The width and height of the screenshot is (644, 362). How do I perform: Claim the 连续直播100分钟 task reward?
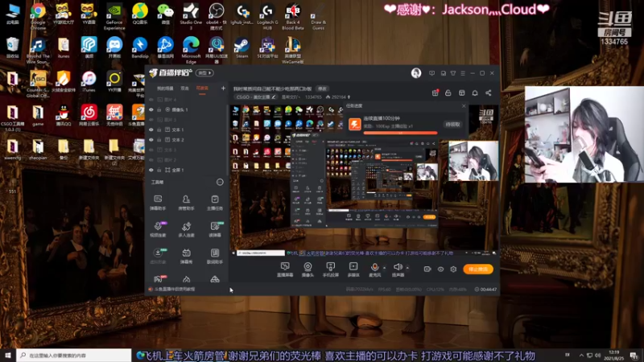452,125
